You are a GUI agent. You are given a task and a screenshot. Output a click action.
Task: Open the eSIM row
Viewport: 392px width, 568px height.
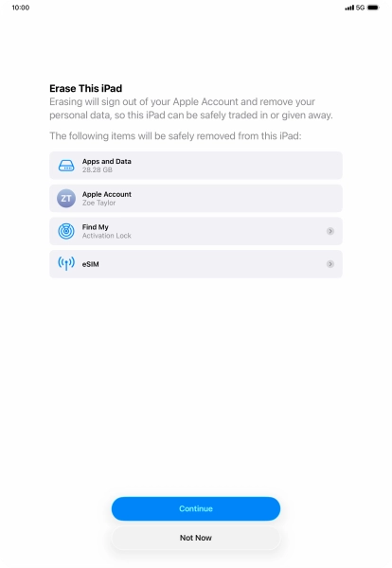pos(196,264)
